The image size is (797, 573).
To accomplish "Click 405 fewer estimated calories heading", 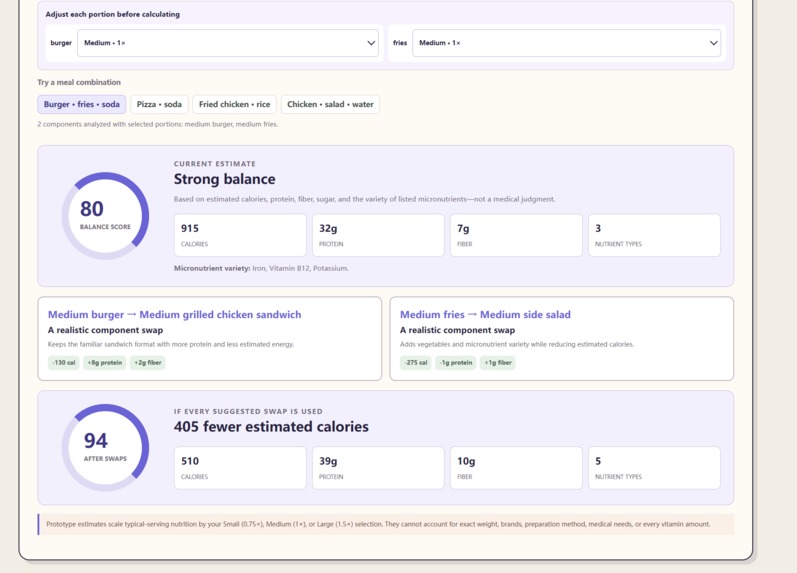I will click(271, 427).
